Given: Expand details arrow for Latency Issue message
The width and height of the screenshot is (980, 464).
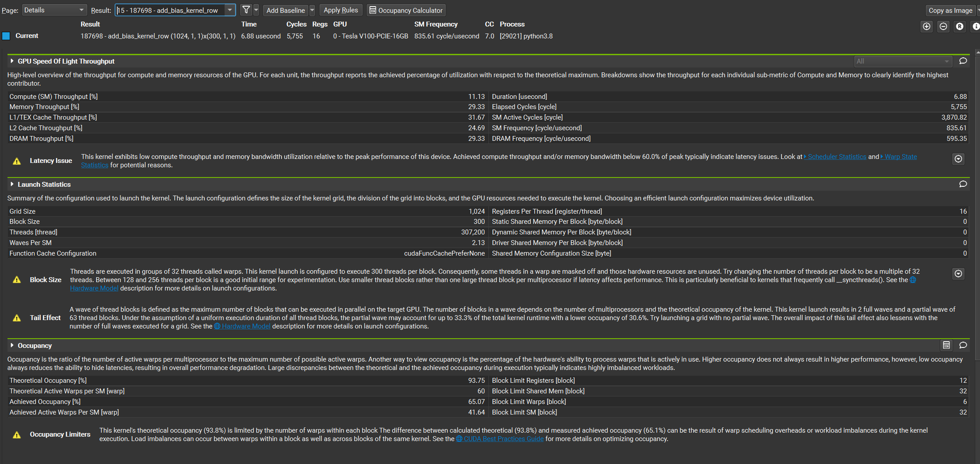Looking at the screenshot, I should point(958,159).
